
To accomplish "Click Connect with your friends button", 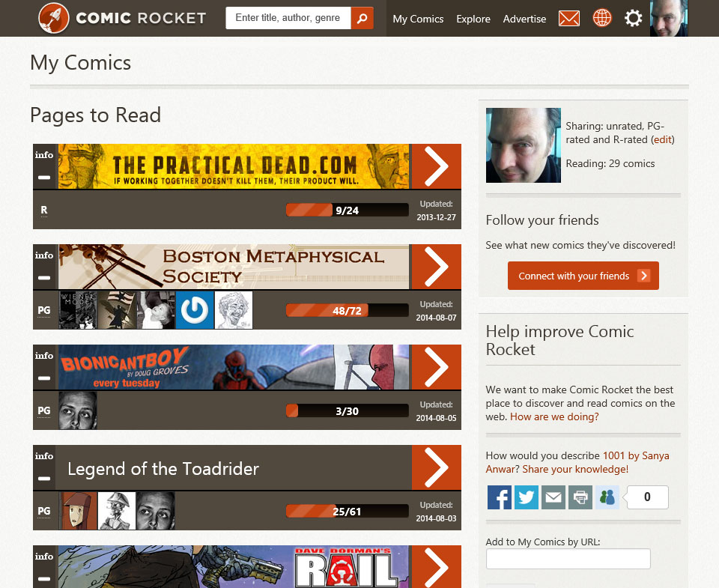I will point(583,276).
